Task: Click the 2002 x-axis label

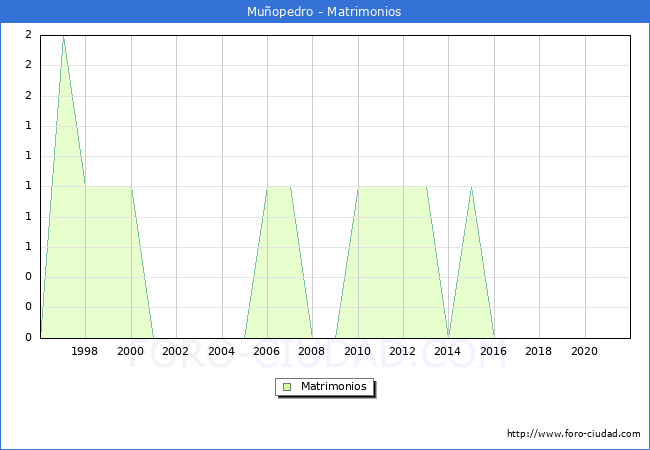Action: click(x=175, y=351)
